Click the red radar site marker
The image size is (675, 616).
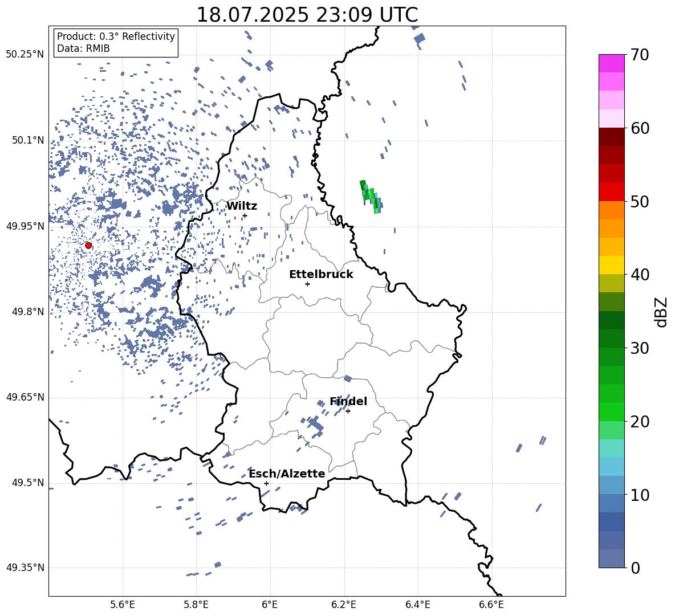[88, 246]
